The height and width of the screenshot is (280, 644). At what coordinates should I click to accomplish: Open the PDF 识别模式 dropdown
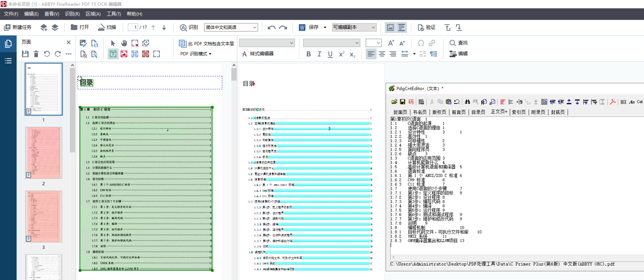pos(196,54)
